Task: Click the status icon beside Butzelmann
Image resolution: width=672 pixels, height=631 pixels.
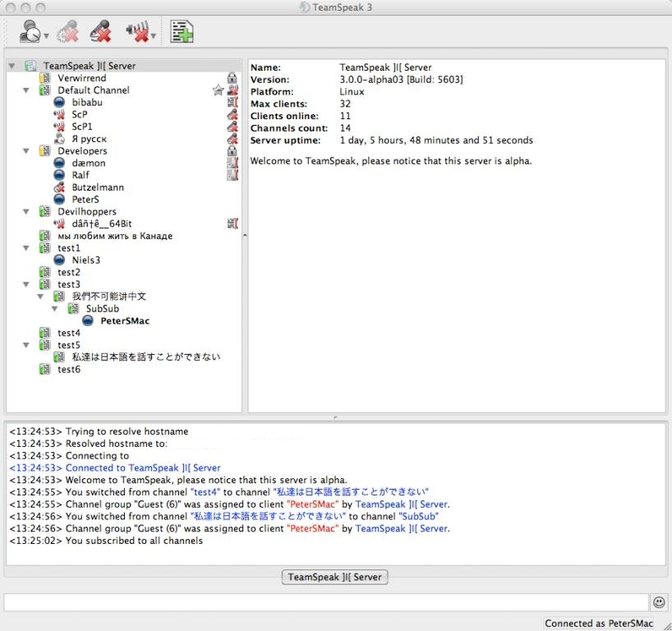Action: pos(59,187)
